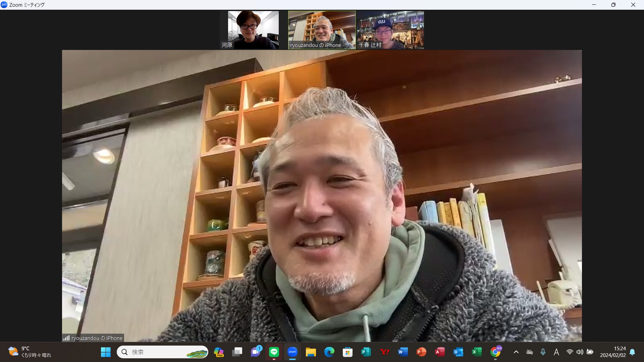
Task: Toggle IME input mode A indicator
Action: (556, 352)
